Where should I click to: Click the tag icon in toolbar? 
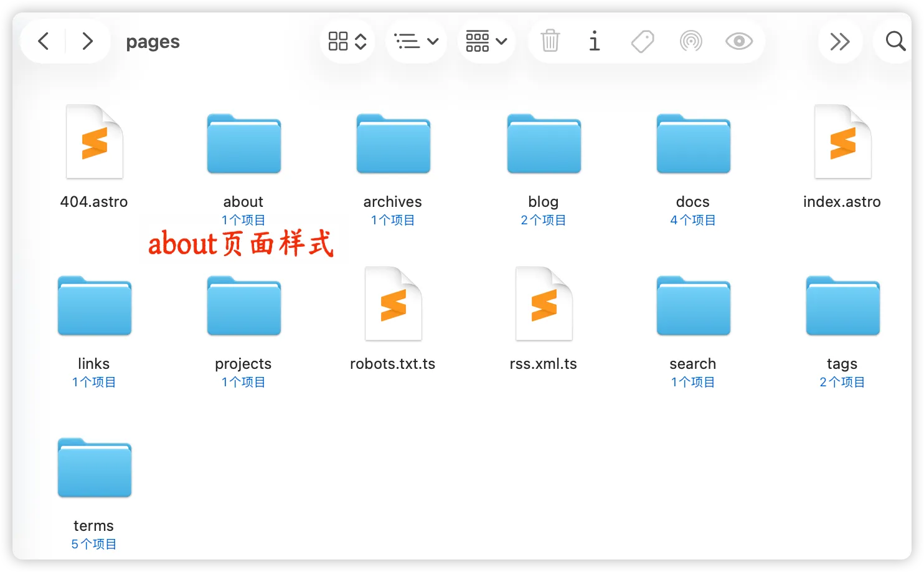click(642, 42)
